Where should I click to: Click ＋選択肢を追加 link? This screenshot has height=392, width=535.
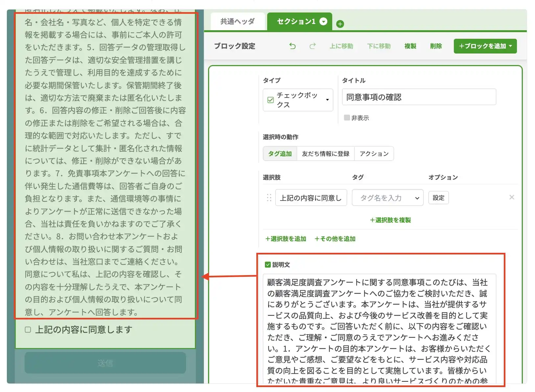click(x=286, y=239)
